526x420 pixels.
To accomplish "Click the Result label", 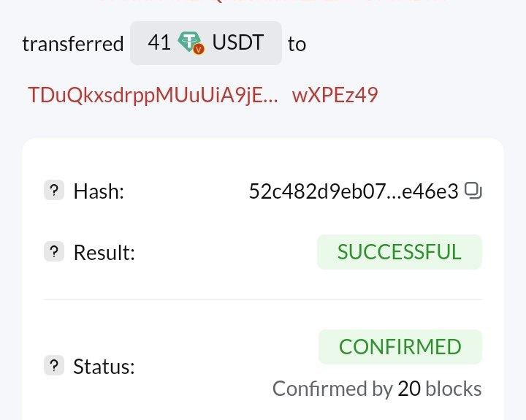I will [104, 253].
